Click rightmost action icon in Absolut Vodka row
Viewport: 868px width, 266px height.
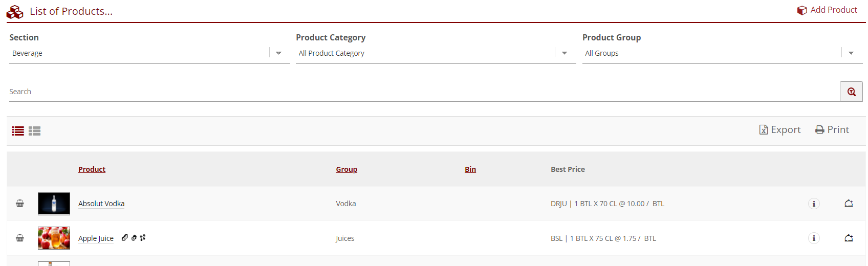pos(849,204)
